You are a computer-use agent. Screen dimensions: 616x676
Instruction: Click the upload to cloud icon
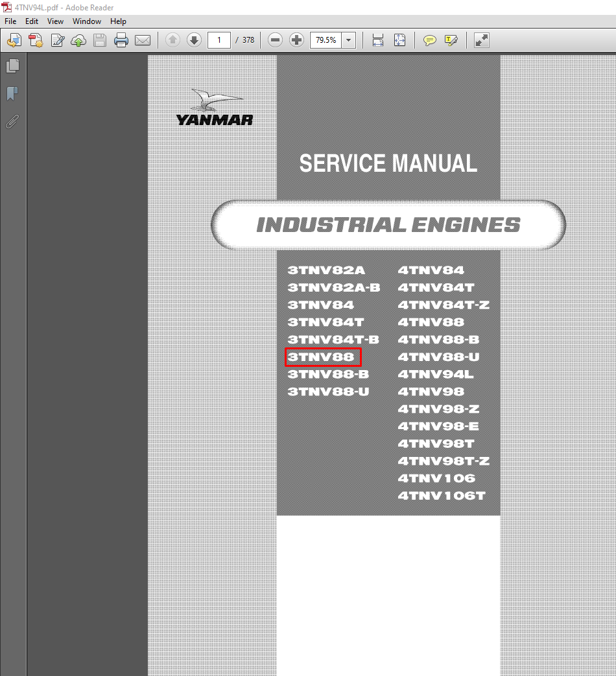click(x=78, y=41)
